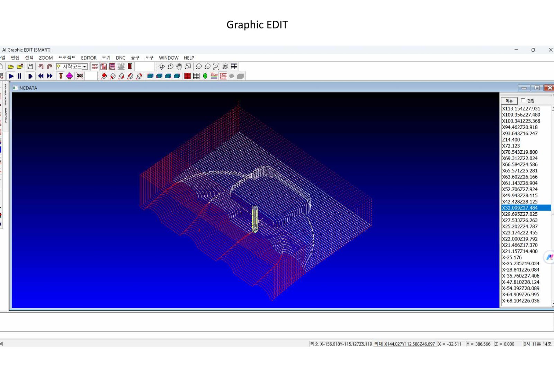This screenshot has height=392, width=554.
Task: Pause the toolpath simulation
Action: coord(19,76)
